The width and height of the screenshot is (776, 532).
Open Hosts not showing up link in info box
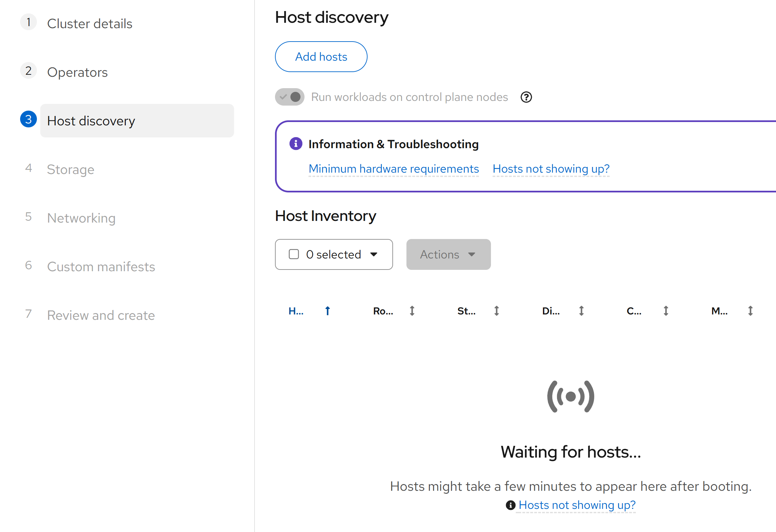pos(551,169)
